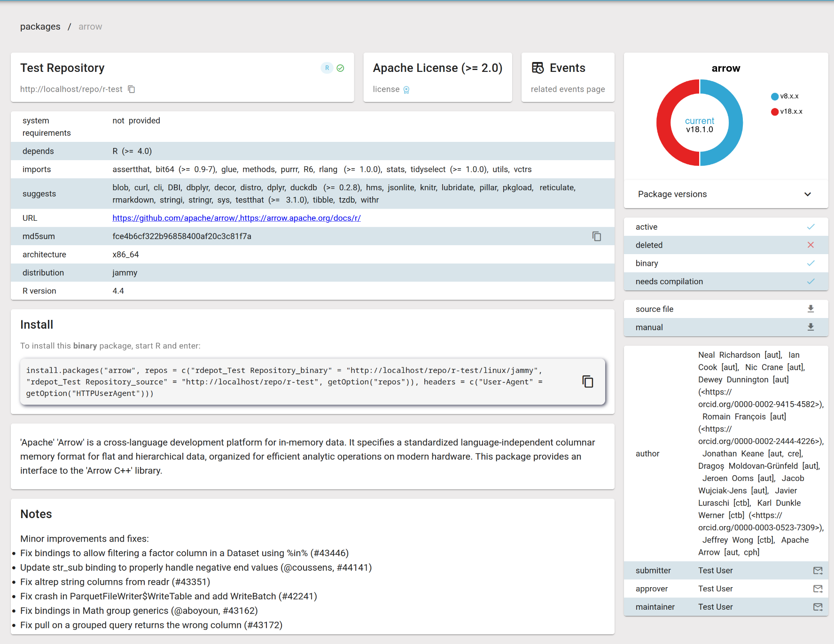Click the 'Apache' 'Arrow' package description text

coord(308,457)
